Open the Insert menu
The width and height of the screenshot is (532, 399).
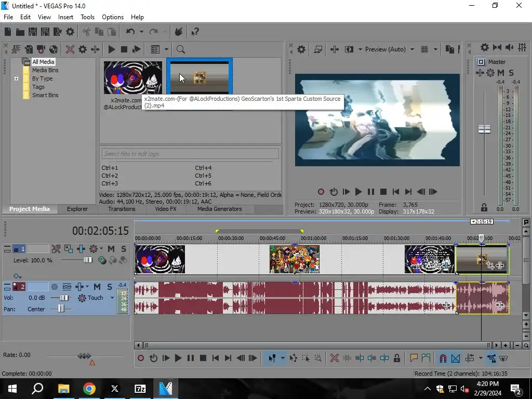(65, 17)
